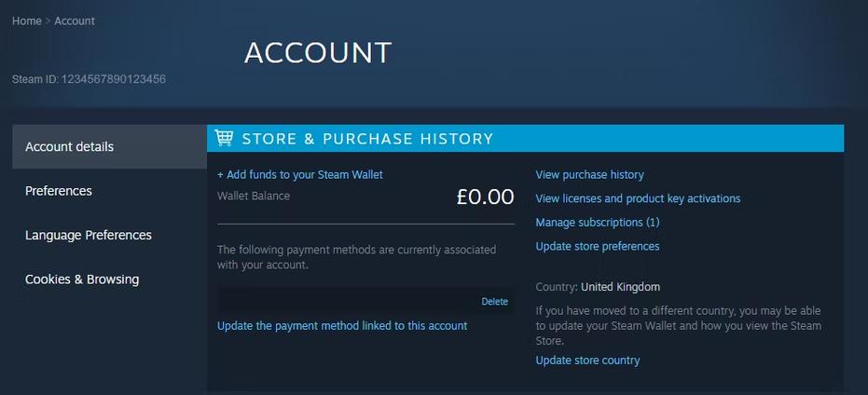
Task: Click Update store country link
Action: pyautogui.click(x=587, y=361)
